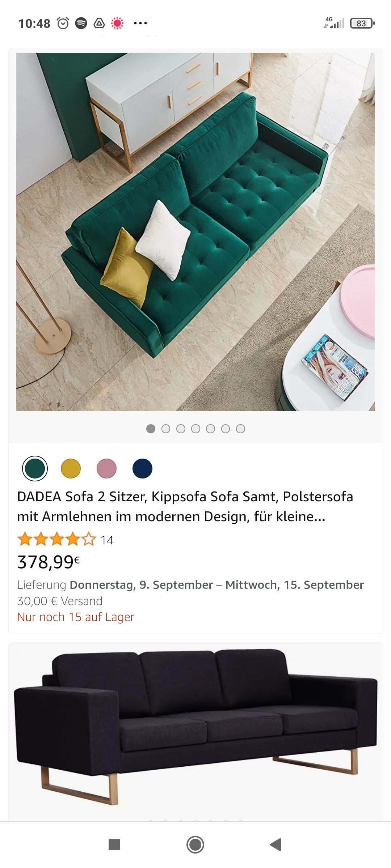Tap the Android back triangle button

276,844
